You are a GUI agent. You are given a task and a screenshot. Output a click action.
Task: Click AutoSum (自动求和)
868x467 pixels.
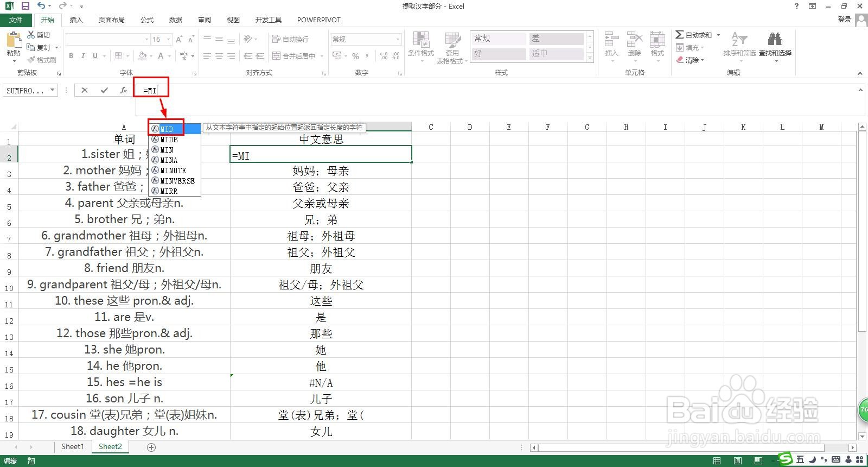[x=694, y=35]
